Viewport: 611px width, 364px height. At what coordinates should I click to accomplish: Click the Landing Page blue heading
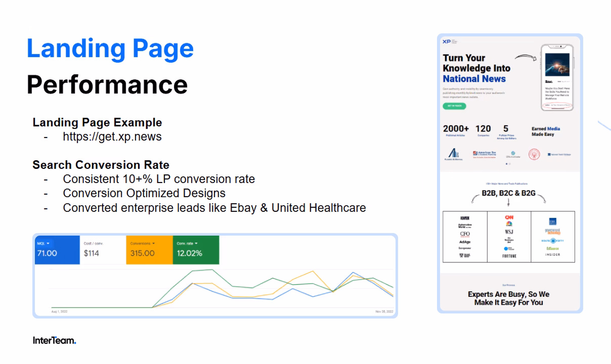coord(110,48)
